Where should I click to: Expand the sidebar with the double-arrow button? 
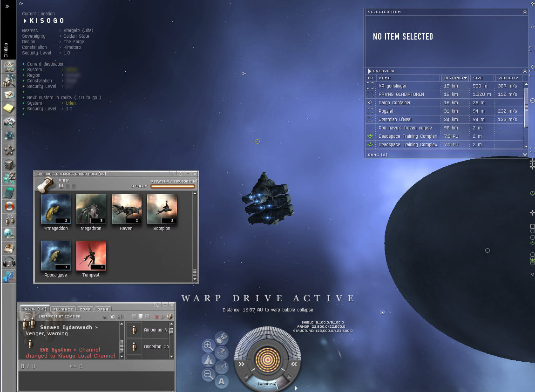click(x=7, y=6)
